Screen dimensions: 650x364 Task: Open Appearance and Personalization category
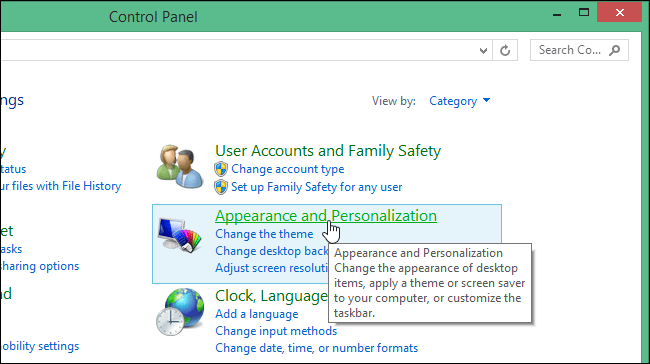[x=326, y=216]
